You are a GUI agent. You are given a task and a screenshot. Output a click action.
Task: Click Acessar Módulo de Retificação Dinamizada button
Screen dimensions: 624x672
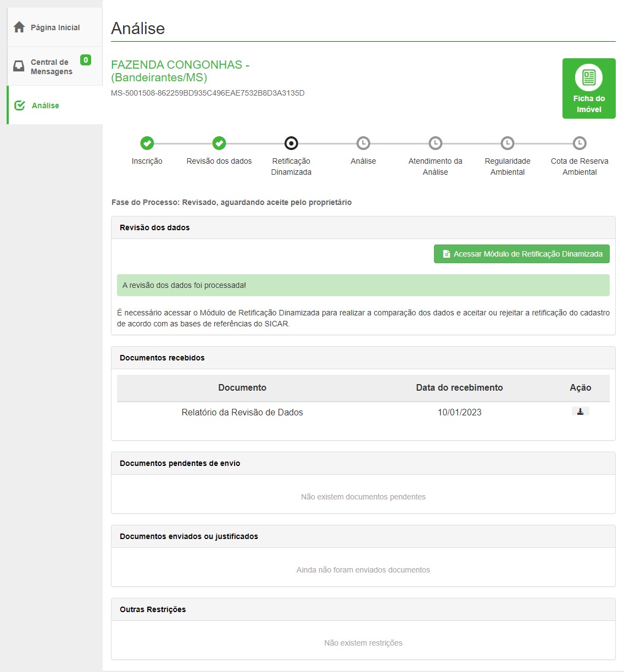click(x=522, y=254)
